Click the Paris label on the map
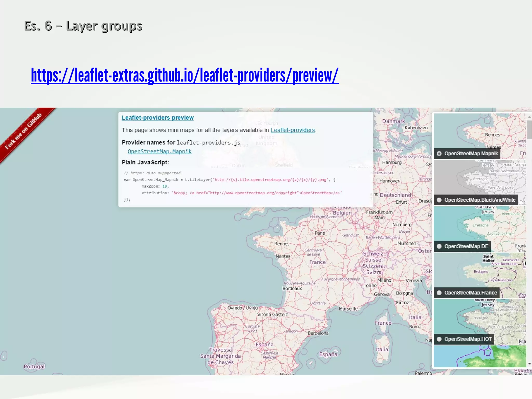This screenshot has width=532, height=399. click(x=320, y=233)
